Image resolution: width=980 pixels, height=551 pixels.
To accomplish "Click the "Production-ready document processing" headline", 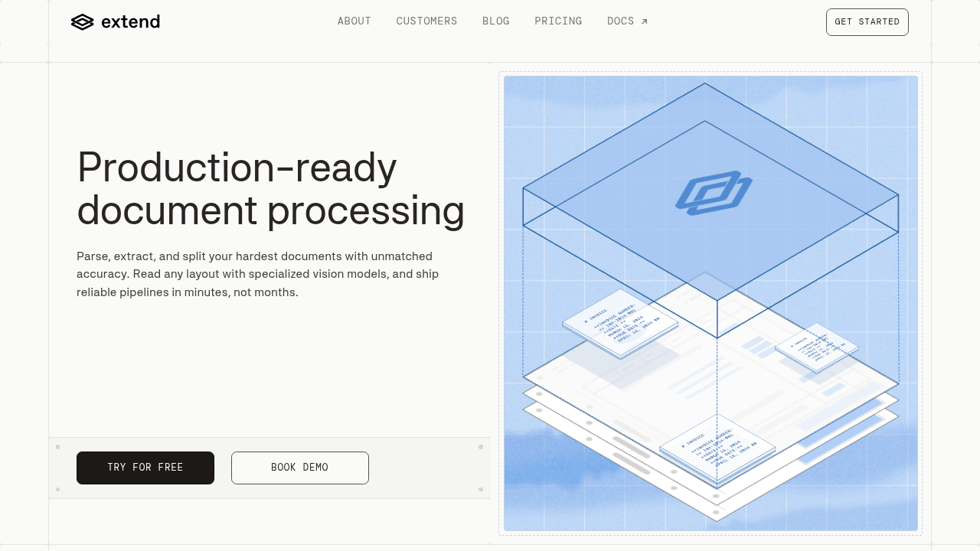I will [x=270, y=188].
